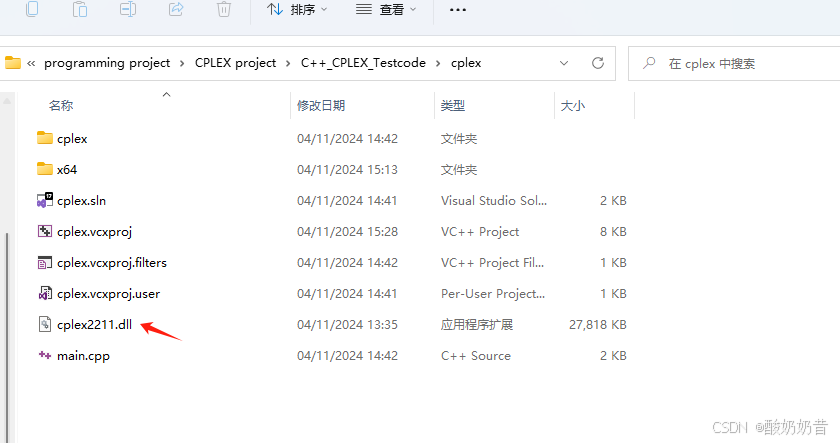Select the cplex2211.dll file name
The image size is (840, 443).
(94, 325)
